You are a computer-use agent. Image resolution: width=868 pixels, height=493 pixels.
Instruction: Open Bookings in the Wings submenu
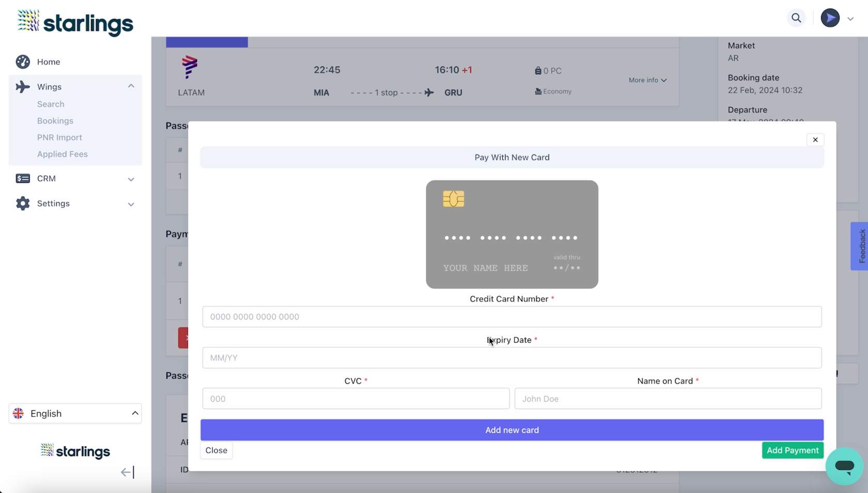click(55, 121)
